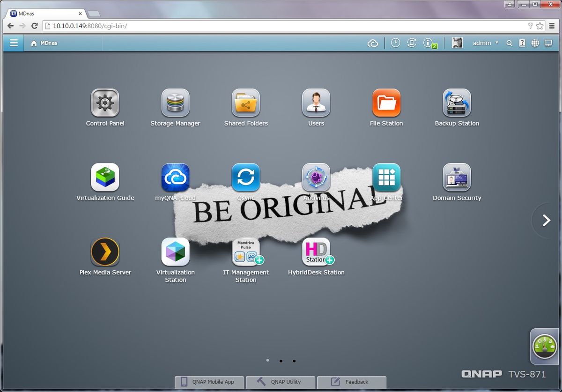Open the main hamburger menu
The width and height of the screenshot is (562, 392).
point(14,43)
